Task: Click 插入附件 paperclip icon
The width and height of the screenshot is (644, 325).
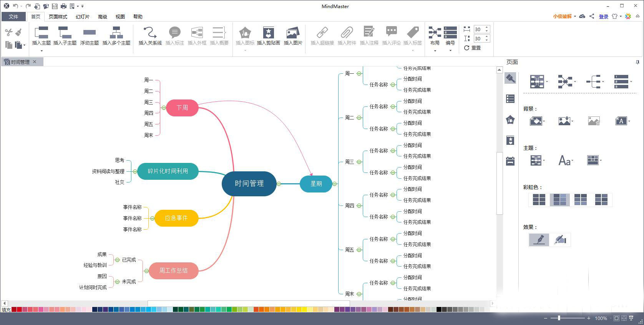Action: 347,32
